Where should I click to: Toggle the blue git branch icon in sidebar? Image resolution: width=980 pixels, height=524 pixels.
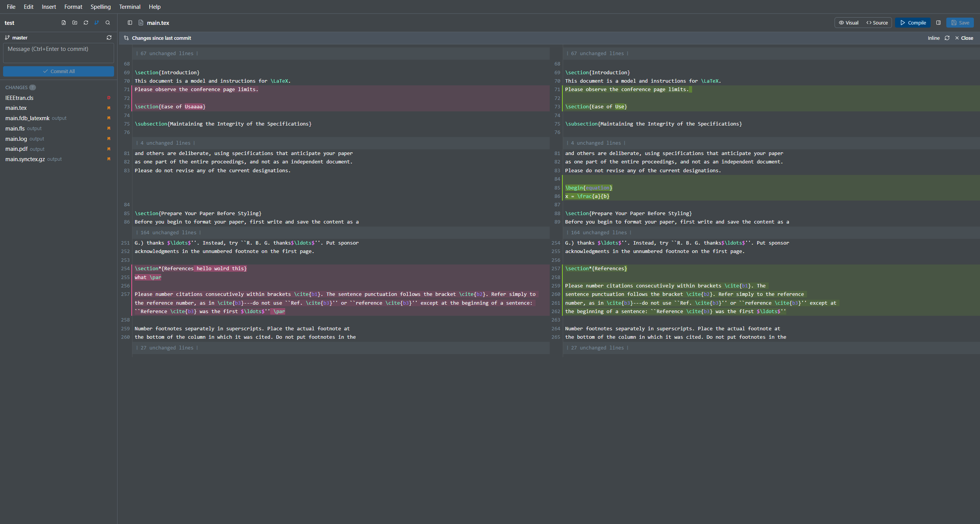[x=96, y=23]
